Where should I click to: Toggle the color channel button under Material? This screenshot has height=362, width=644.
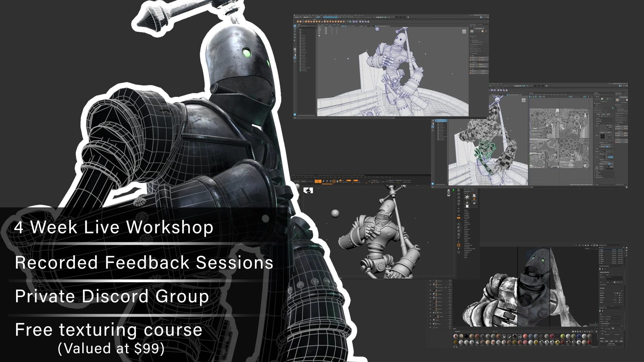(602, 341)
